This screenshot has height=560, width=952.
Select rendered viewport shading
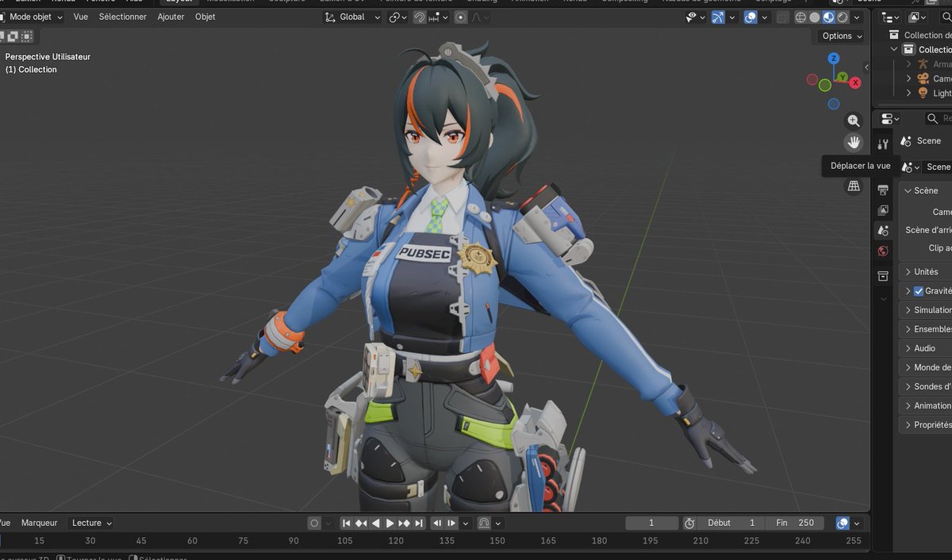842,17
